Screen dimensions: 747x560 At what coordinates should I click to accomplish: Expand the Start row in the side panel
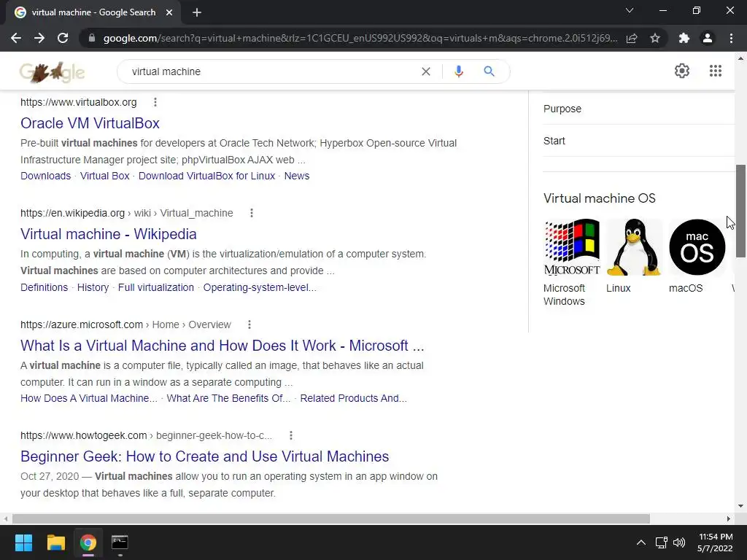click(x=639, y=141)
